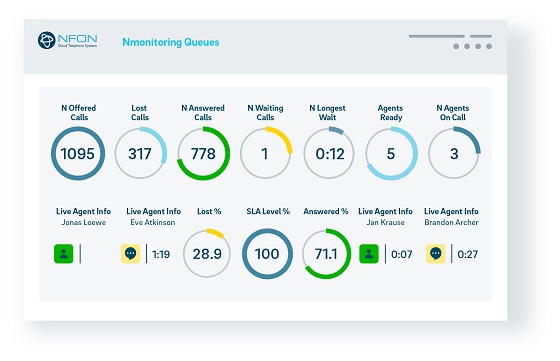Click the SLA Level % label
The height and width of the screenshot is (361, 560).
tap(268, 211)
